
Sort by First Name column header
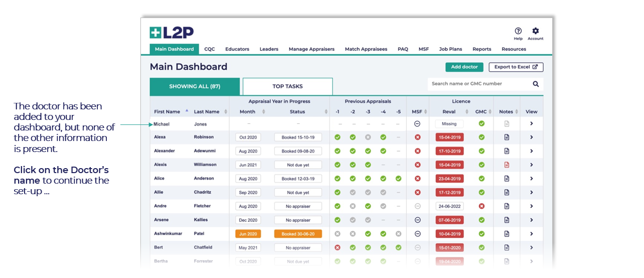[x=168, y=111]
